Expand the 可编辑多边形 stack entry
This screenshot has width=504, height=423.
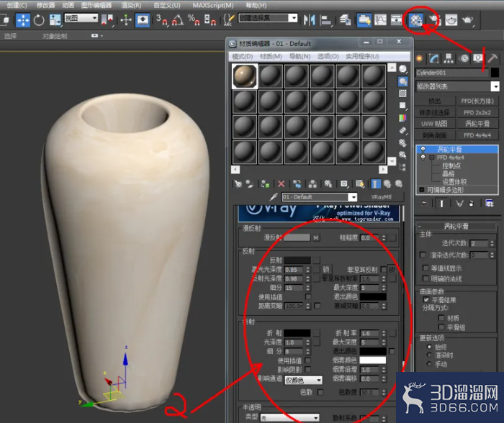click(x=422, y=190)
